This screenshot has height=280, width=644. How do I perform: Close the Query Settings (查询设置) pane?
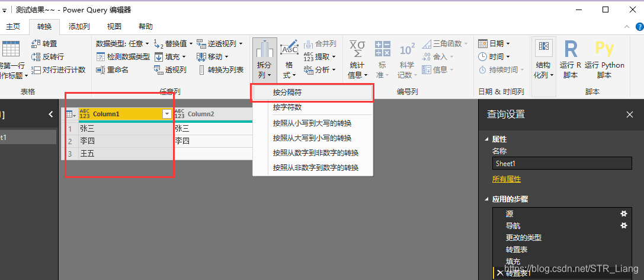pyautogui.click(x=630, y=114)
